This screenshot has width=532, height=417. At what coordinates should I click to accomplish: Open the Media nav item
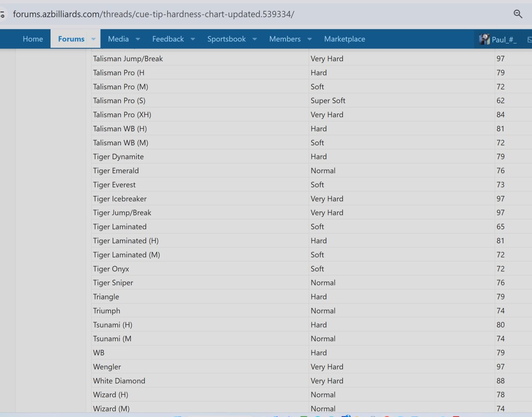tap(118, 39)
